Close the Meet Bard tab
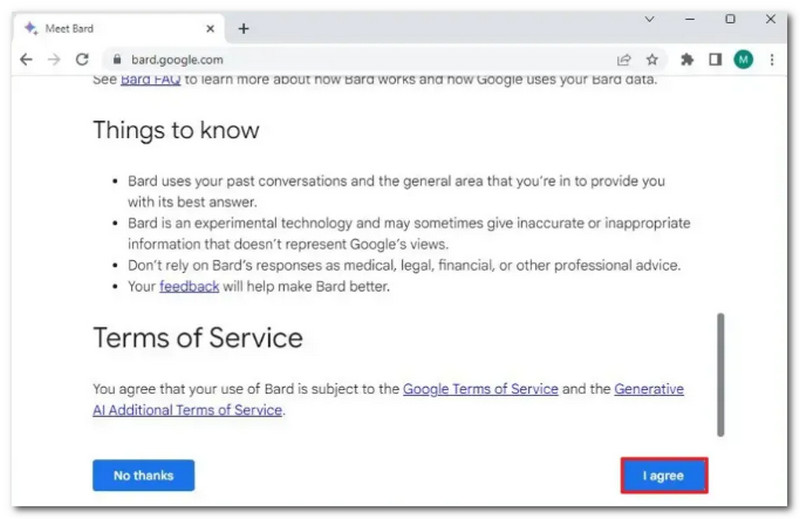The height and width of the screenshot is (519, 800). point(210,29)
